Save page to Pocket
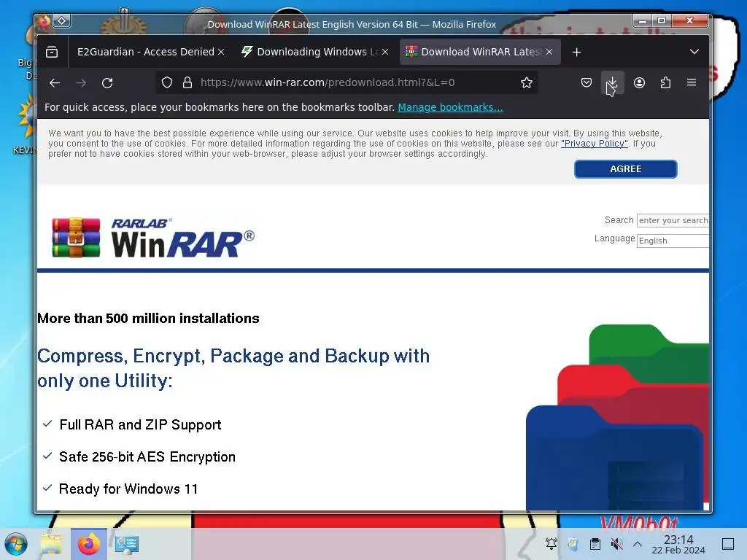 click(x=587, y=83)
